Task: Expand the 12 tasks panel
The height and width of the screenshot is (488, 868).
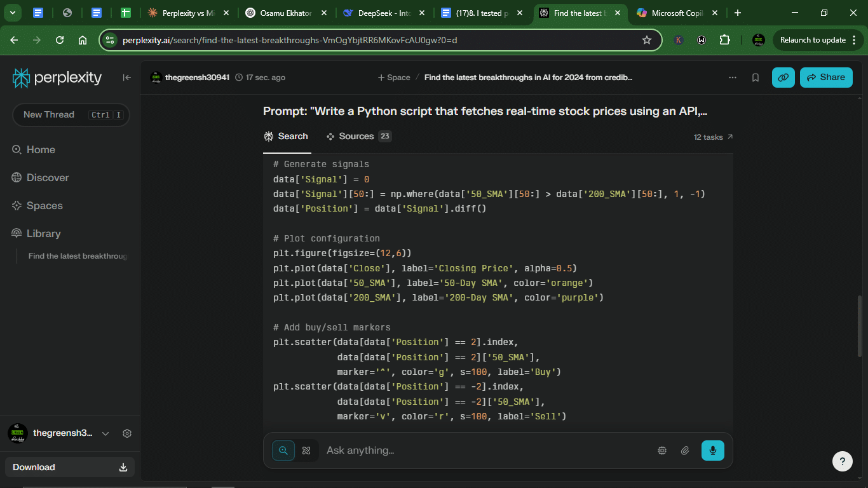Action: (x=714, y=137)
